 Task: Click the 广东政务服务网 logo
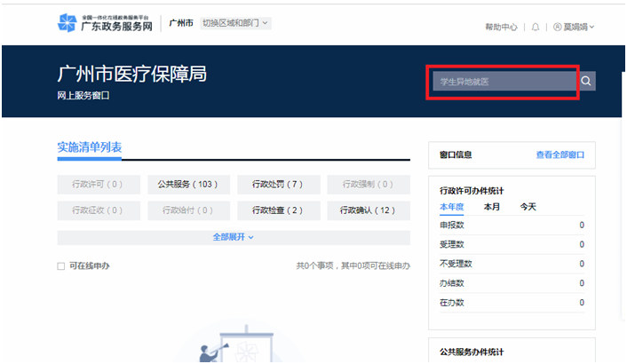pyautogui.click(x=105, y=24)
